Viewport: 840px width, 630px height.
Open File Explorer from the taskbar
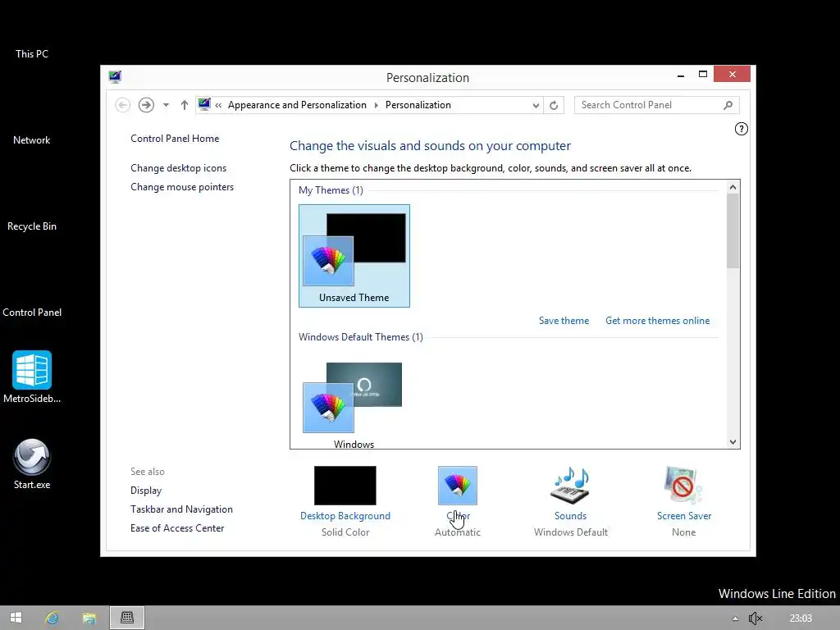pyautogui.click(x=89, y=618)
